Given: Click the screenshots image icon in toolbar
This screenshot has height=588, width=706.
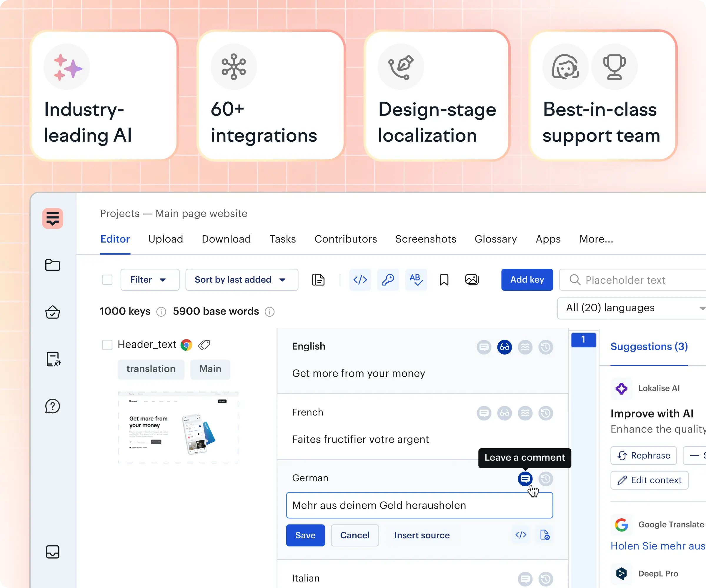Looking at the screenshot, I should pyautogui.click(x=472, y=280).
